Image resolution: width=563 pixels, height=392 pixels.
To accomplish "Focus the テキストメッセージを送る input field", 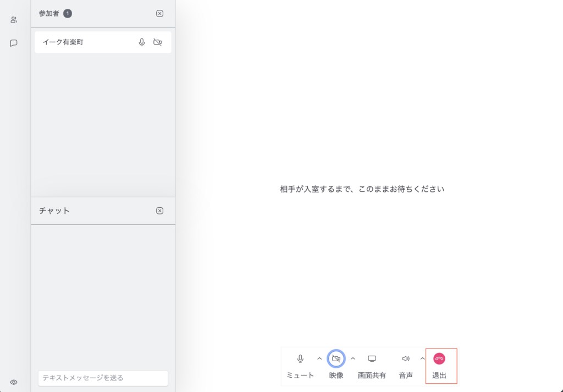I will 103,378.
